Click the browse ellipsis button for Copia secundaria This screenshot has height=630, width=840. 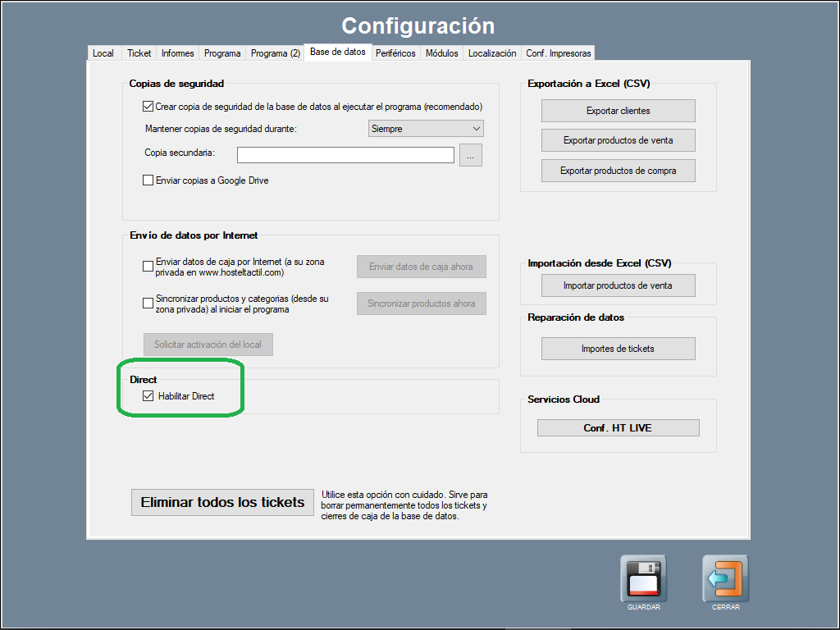coord(471,155)
